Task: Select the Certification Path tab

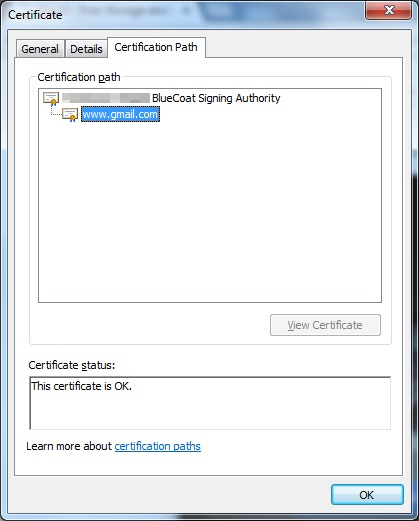Action: tap(156, 47)
